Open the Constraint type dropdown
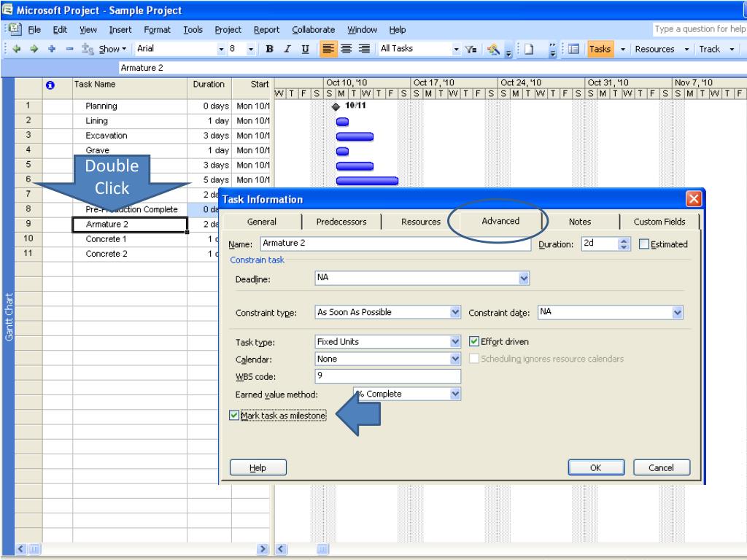The image size is (747, 560). [x=455, y=312]
